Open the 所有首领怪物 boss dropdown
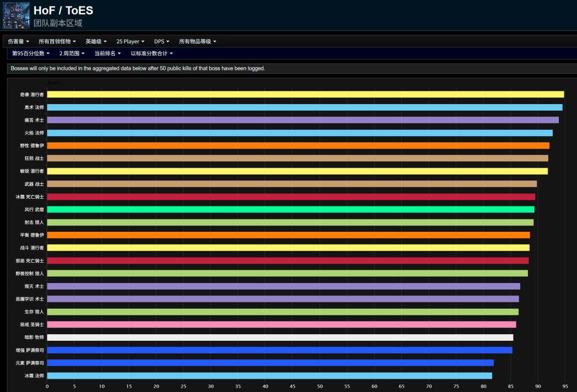Screen dimensions: 577x392 [57, 42]
